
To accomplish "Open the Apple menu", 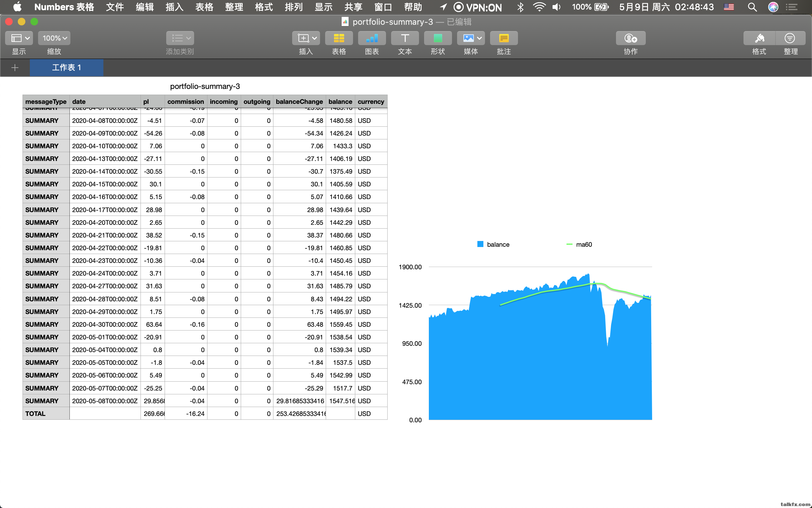I will [x=17, y=7].
